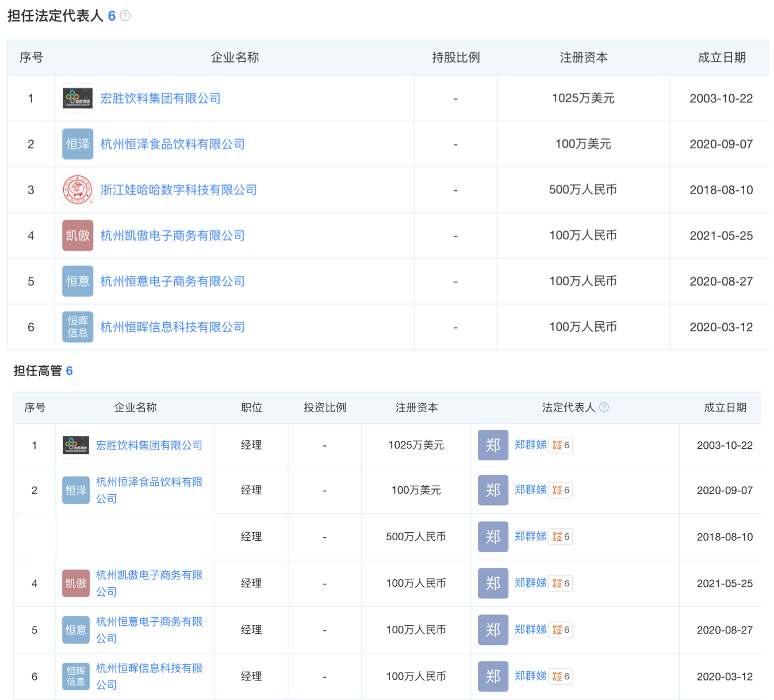Screen dimensions: 774x700
Task: Open the relation graph badge in 担任高管 row 4
Action: pyautogui.click(x=561, y=583)
